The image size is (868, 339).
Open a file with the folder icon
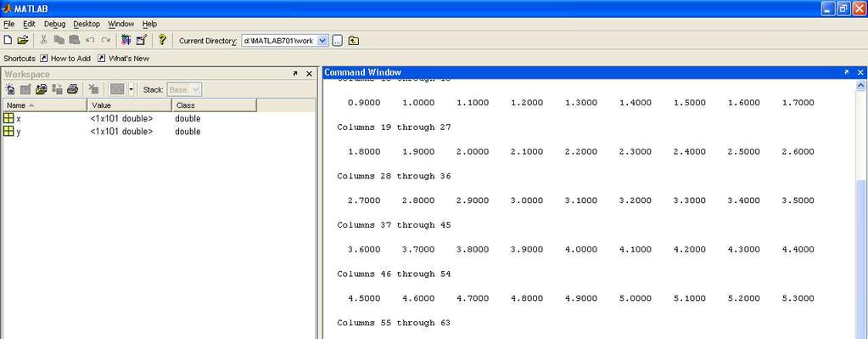click(22, 40)
